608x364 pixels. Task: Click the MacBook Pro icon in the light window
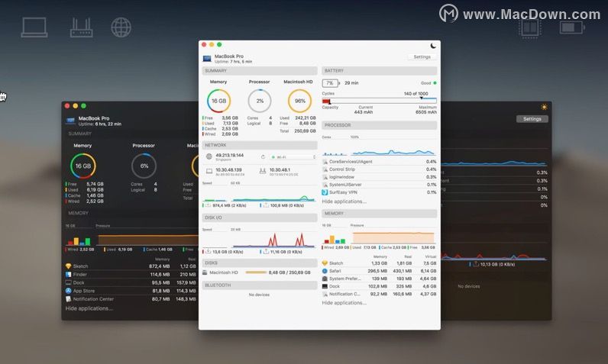(x=207, y=59)
